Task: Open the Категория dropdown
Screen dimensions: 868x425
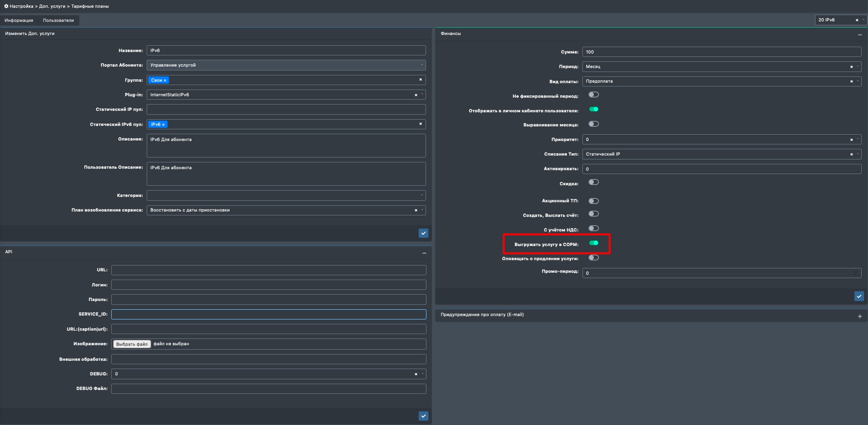Action: point(286,195)
